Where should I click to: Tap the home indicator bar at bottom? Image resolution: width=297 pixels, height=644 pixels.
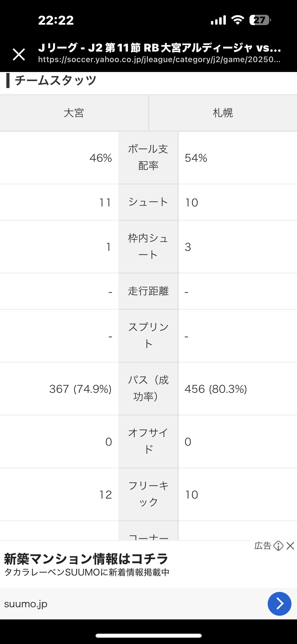click(x=149, y=636)
